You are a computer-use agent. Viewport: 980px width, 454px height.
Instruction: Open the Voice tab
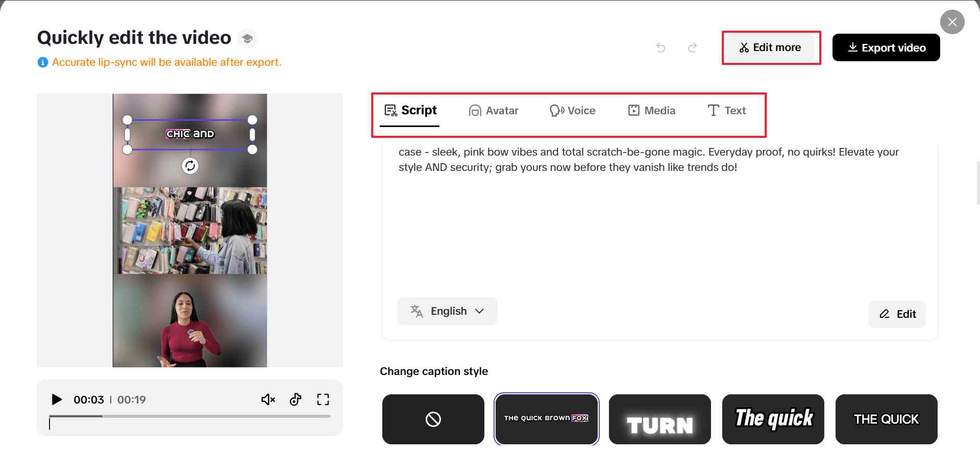pos(573,111)
